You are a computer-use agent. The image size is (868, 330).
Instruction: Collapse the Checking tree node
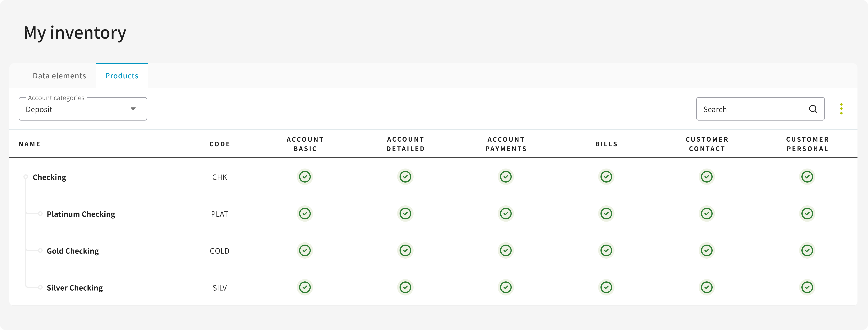tap(26, 177)
